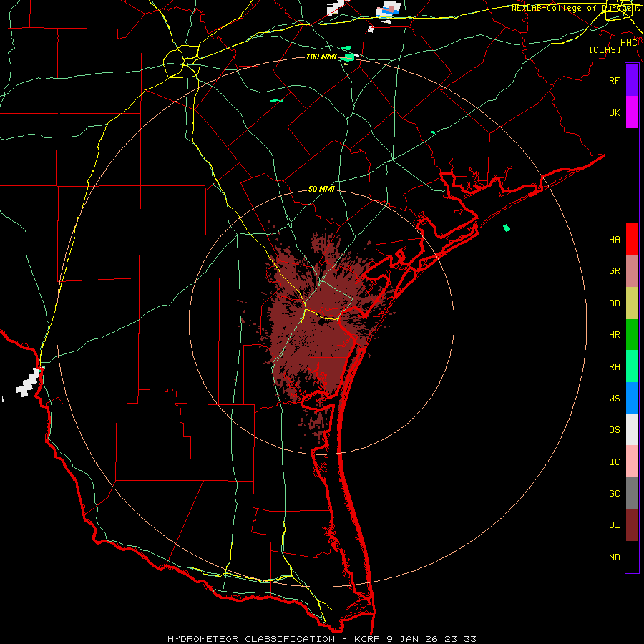Click the RF legend label text

coord(614,80)
